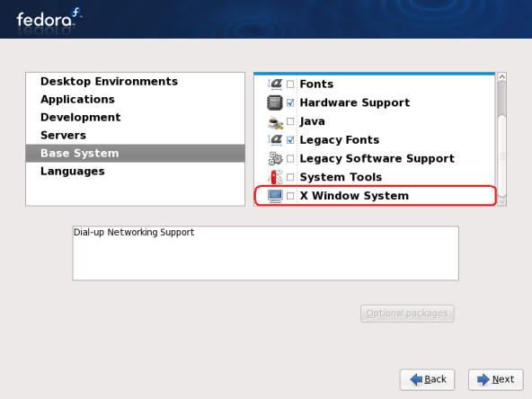Enable the Fonts checkbox

[x=290, y=84]
